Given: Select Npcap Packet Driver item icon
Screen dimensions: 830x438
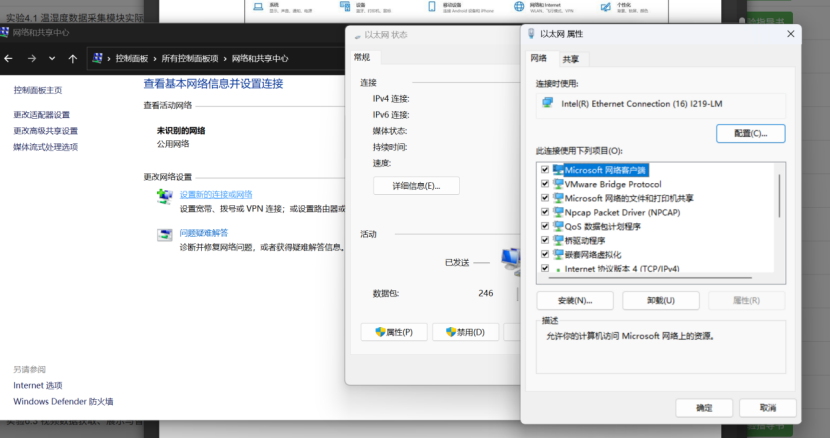Looking at the screenshot, I should [x=558, y=212].
